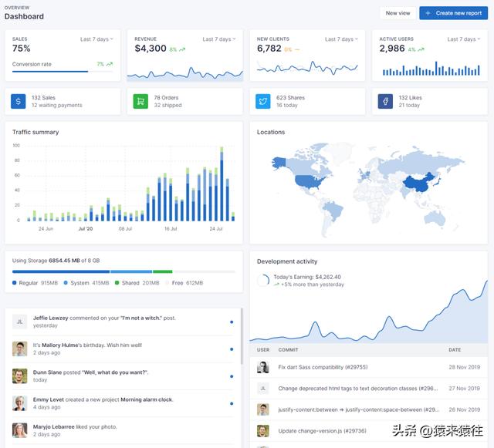Image resolution: width=494 pixels, height=448 pixels.
Task: Click the New view button
Action: [398, 13]
